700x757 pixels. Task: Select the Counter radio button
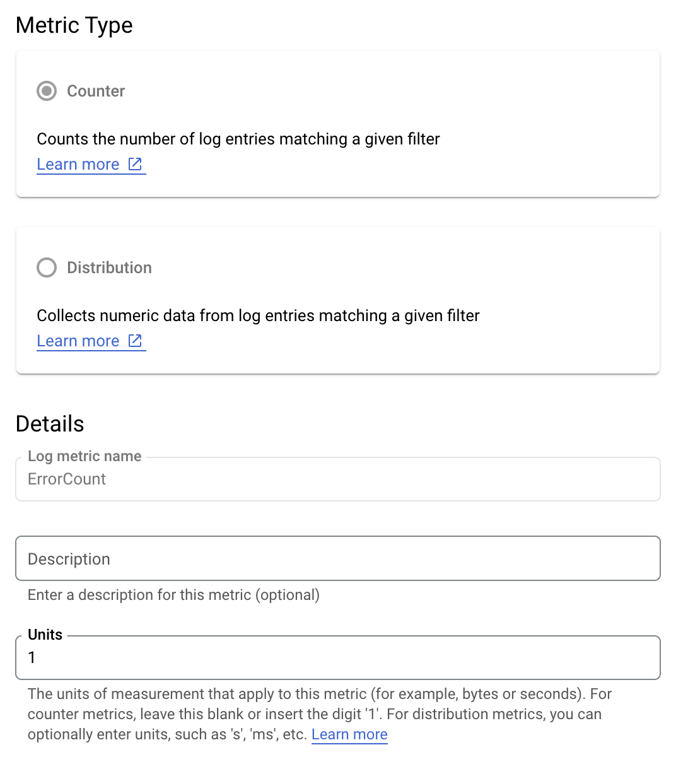(47, 91)
